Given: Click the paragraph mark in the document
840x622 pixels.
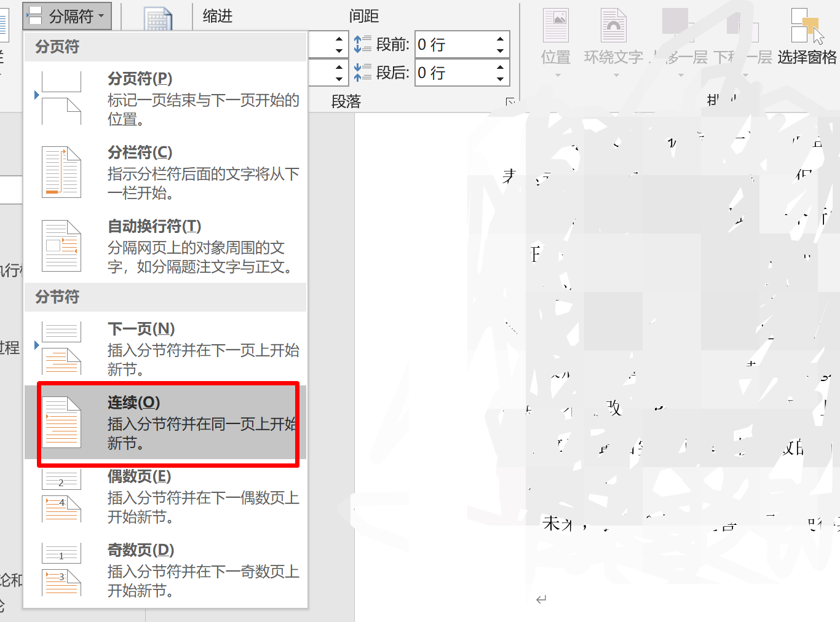Looking at the screenshot, I should click(x=541, y=599).
